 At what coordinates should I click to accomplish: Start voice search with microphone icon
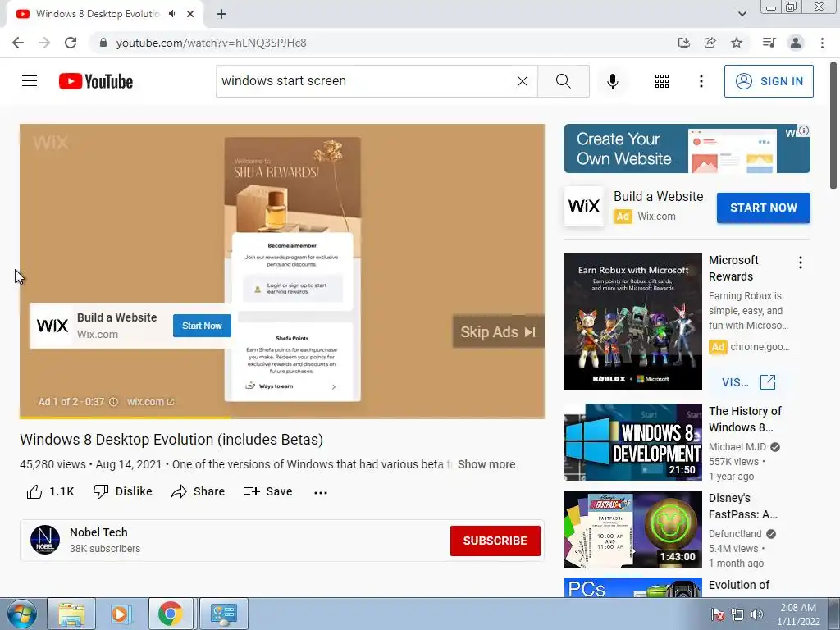613,81
